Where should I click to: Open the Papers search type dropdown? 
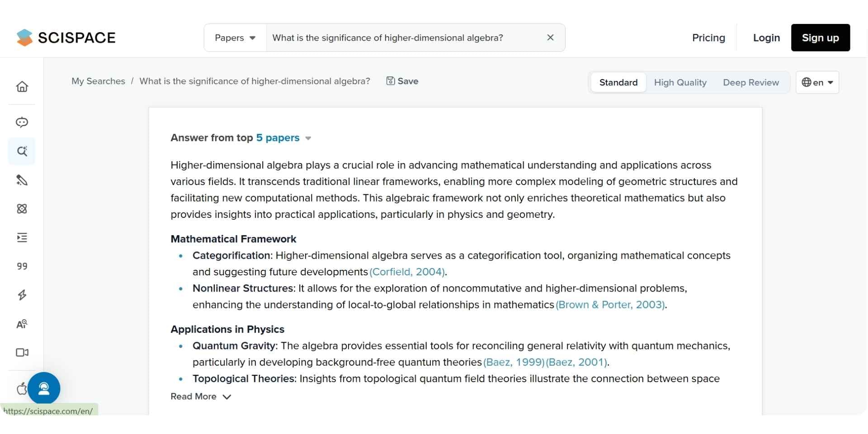tap(235, 38)
